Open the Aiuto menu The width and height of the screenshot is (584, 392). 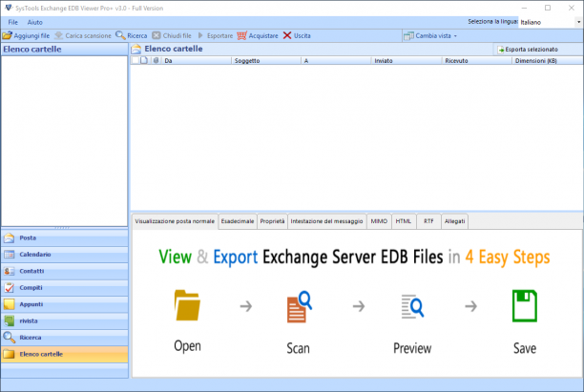pos(35,22)
